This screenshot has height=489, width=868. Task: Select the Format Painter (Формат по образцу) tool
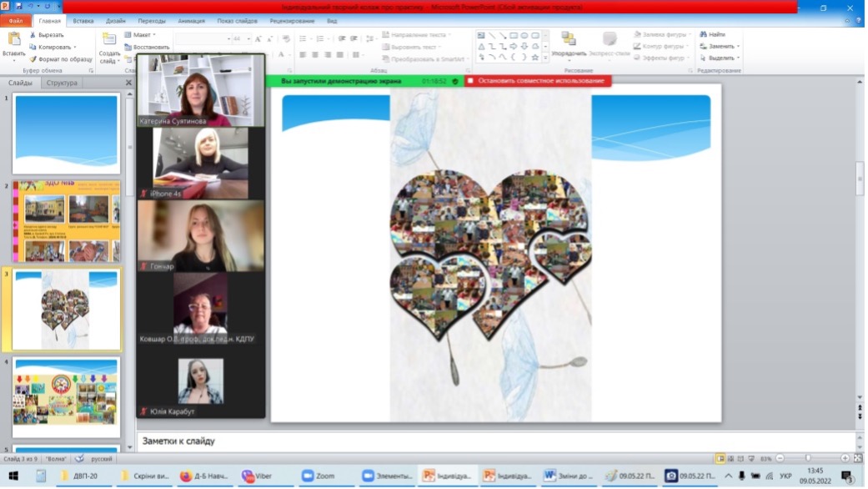point(33,59)
